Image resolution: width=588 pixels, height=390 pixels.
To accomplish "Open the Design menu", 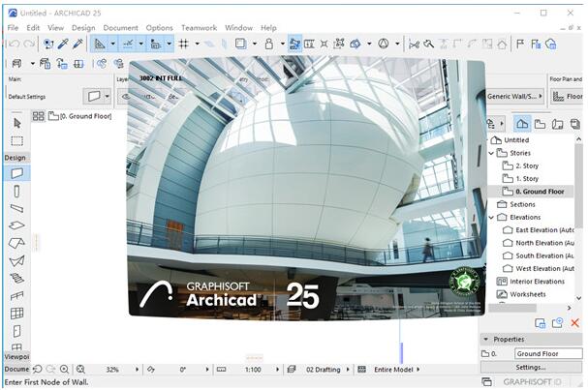I will point(83,28).
